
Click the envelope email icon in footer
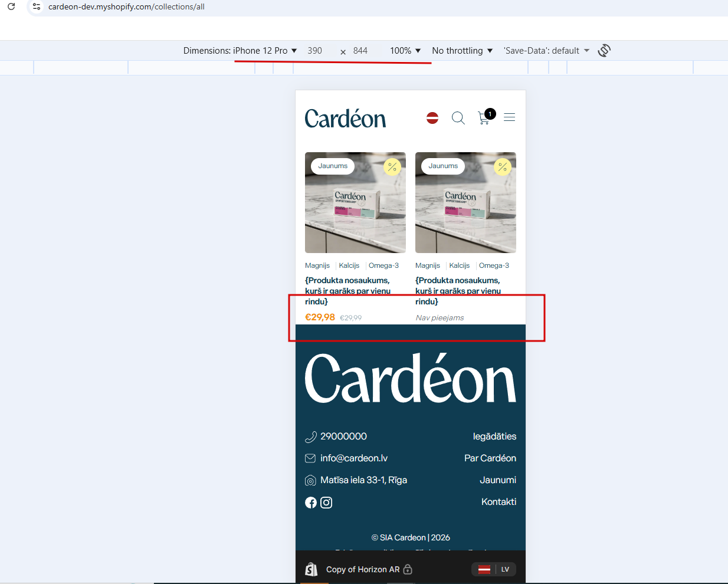click(x=310, y=458)
